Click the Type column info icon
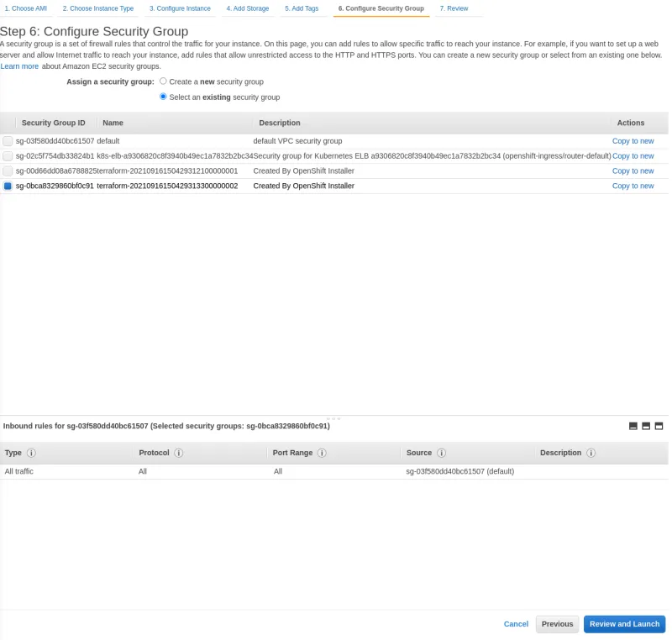672x640 pixels. [x=31, y=453]
